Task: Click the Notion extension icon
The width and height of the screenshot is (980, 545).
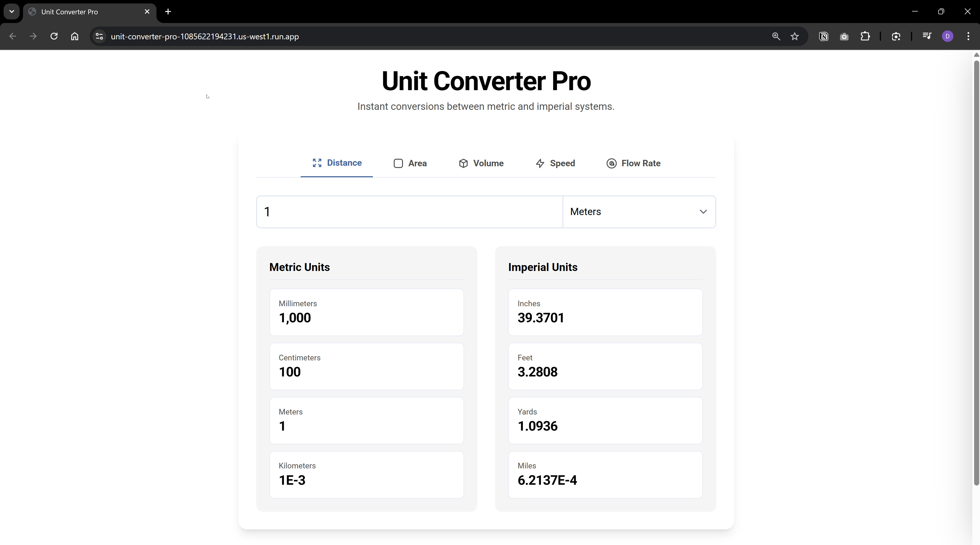Action: 824,37
